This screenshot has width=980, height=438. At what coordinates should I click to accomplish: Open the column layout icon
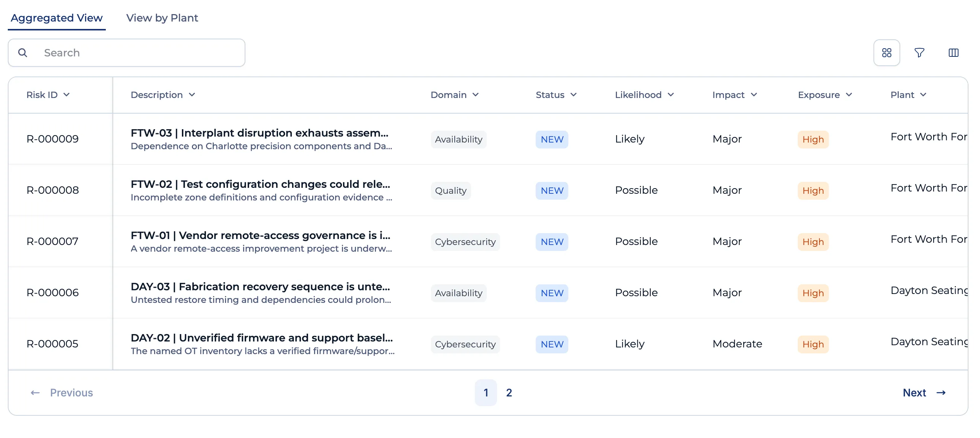953,52
